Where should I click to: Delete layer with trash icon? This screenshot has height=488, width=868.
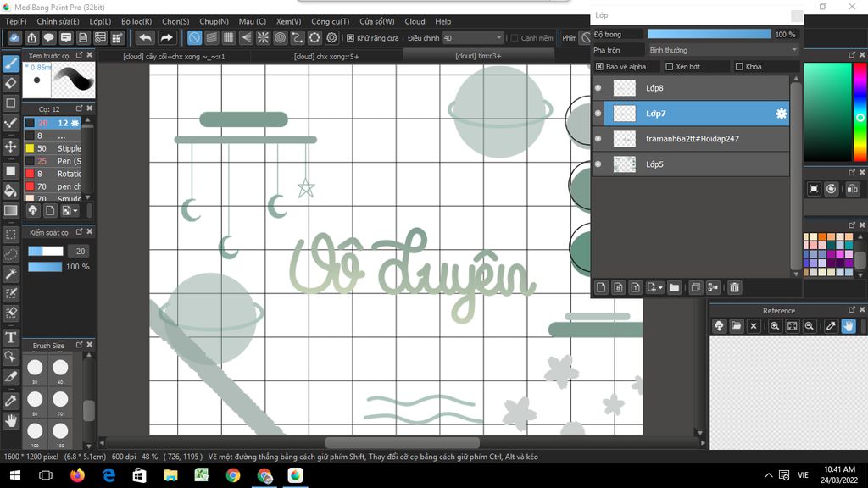(734, 287)
